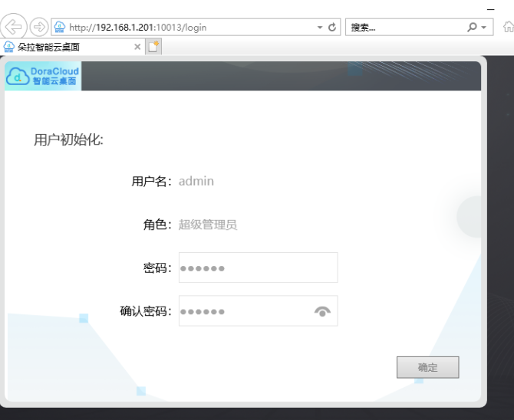The image size is (514, 420).
Task: Click into the 密码 password field
Action: [257, 267]
